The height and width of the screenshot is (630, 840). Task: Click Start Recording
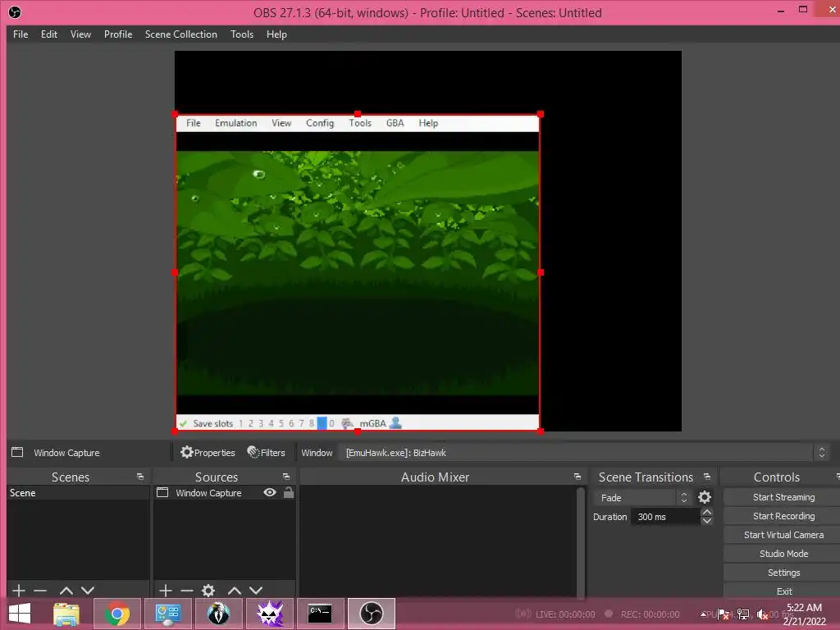[783, 516]
